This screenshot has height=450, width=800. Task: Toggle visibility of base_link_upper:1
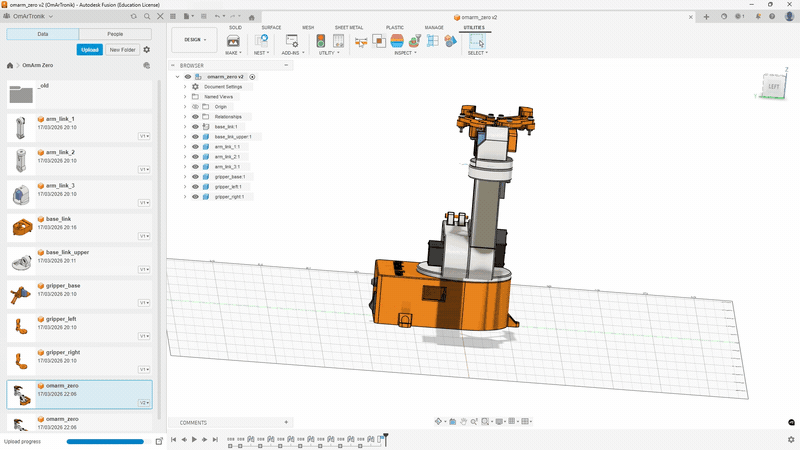(195, 137)
